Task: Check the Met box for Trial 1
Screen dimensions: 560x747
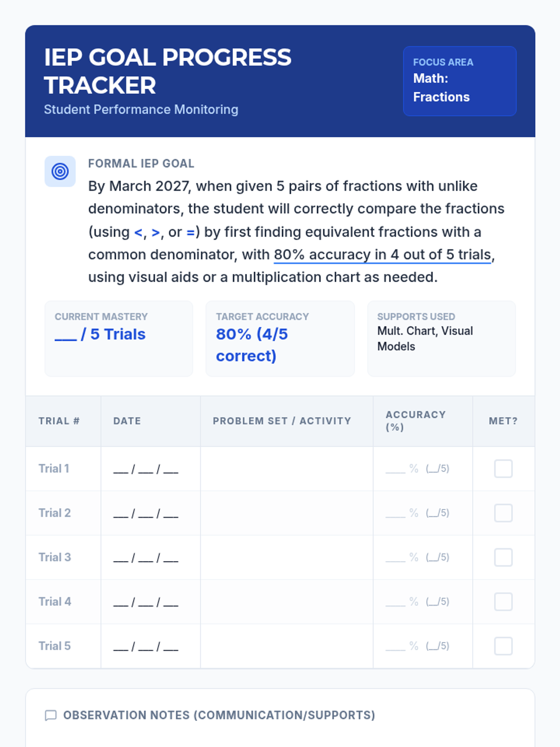Action: 503,468
